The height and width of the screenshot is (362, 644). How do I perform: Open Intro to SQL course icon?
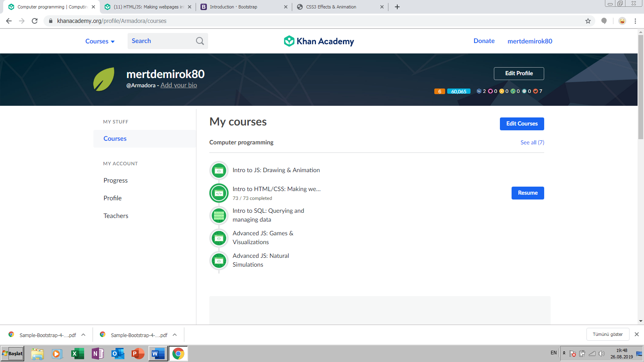219,216
